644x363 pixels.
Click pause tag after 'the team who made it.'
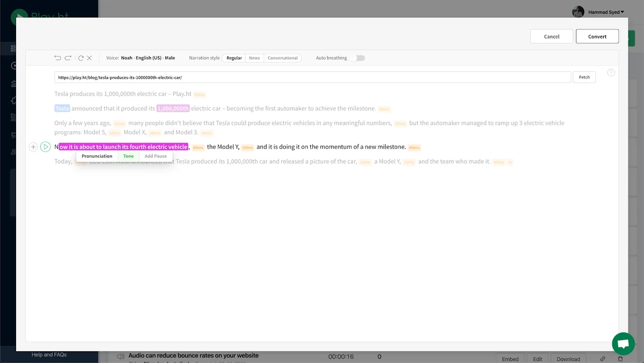coord(499,162)
